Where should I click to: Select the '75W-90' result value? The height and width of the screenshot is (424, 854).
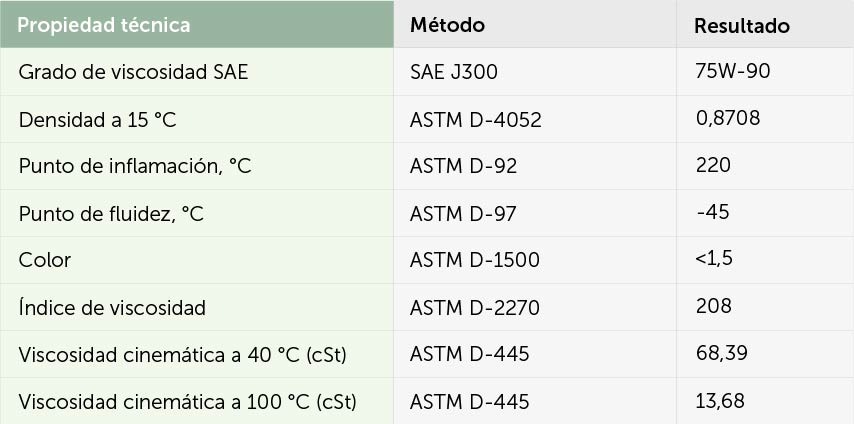(x=733, y=71)
